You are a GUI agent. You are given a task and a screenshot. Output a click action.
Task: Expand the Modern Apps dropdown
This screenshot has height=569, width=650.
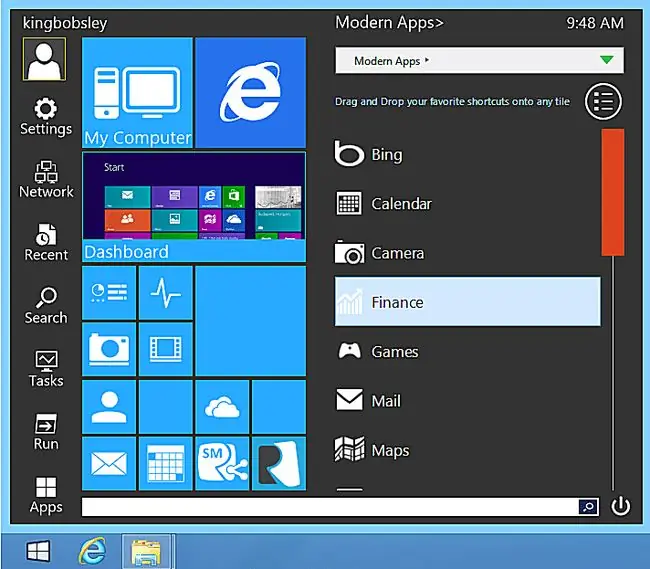coord(479,61)
